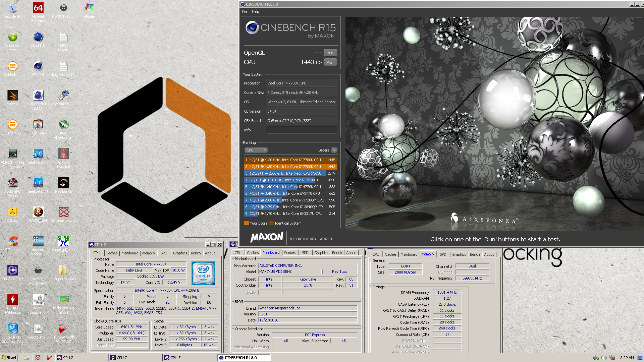The image size is (644, 362).
Task: Click the Start button
Action: tap(9, 358)
